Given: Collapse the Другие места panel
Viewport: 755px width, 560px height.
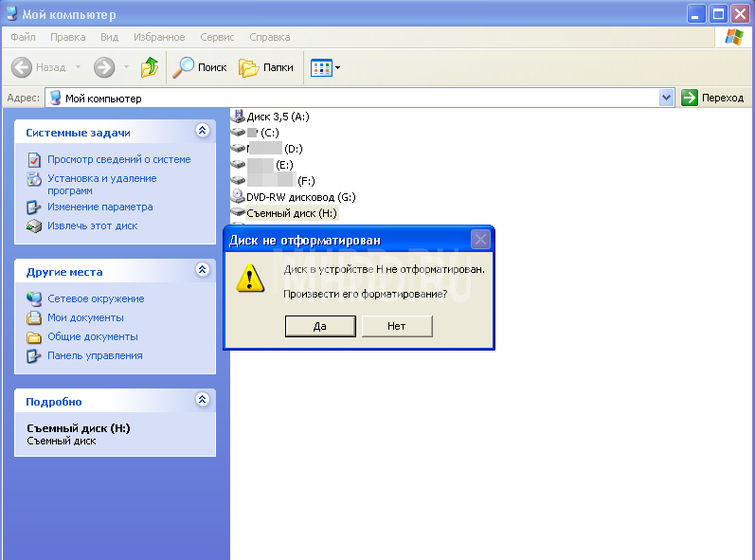Looking at the screenshot, I should coord(202,271).
